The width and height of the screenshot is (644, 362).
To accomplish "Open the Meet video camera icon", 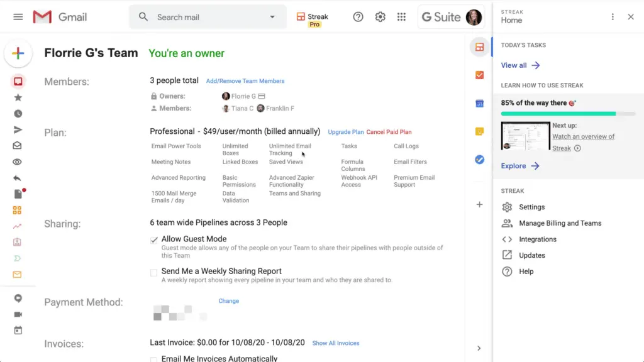I will click(x=18, y=314).
